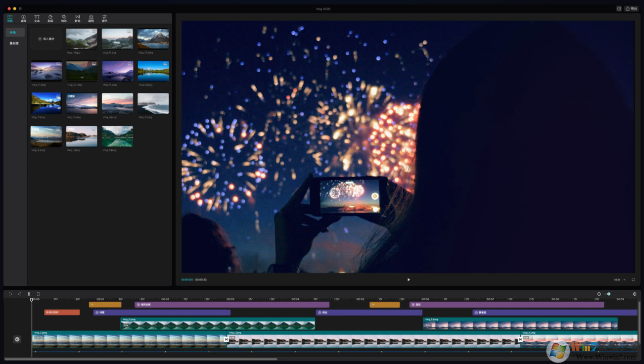The width and height of the screenshot is (644, 364).
Task: Select the vlog_12.jpeg mountain thumbnail
Action: pos(153,39)
